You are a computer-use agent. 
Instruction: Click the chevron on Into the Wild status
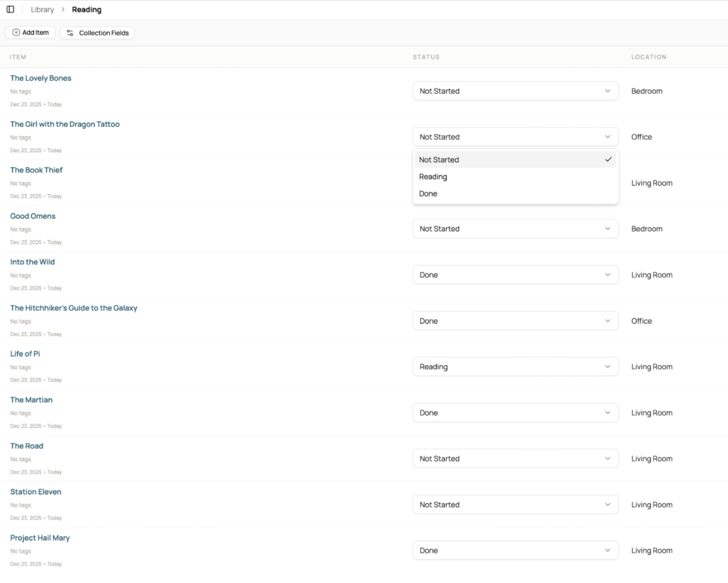pyautogui.click(x=607, y=274)
